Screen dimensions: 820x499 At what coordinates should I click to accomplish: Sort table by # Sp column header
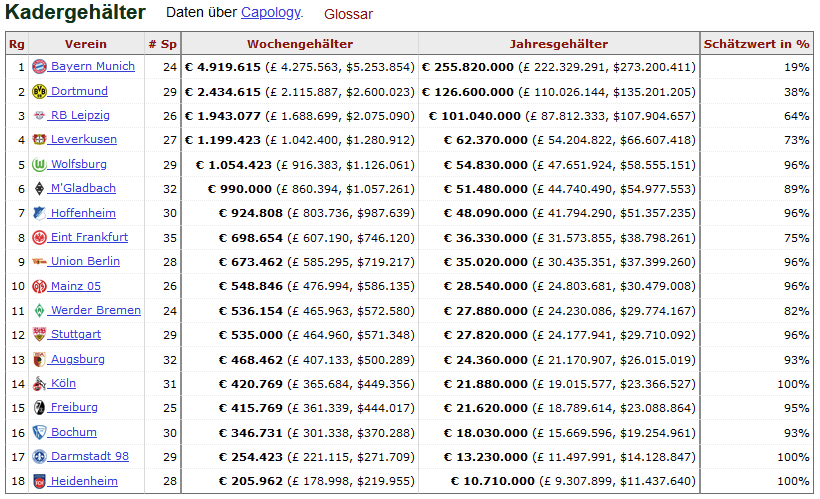click(x=162, y=44)
